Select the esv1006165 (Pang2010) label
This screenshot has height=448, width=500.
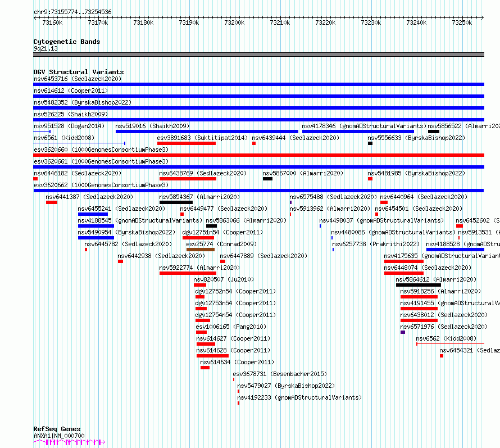(231, 327)
